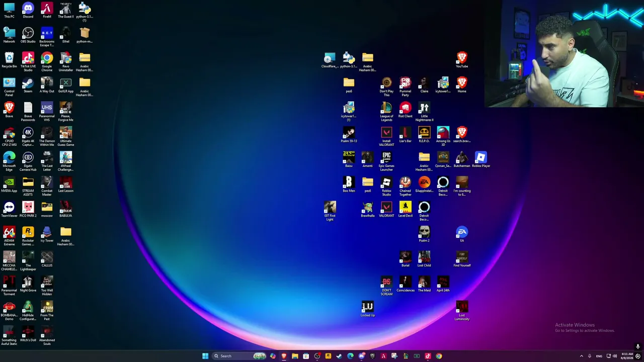Open the R.E.P.O. game icon
Screen dimensions: 644x362
tap(424, 135)
